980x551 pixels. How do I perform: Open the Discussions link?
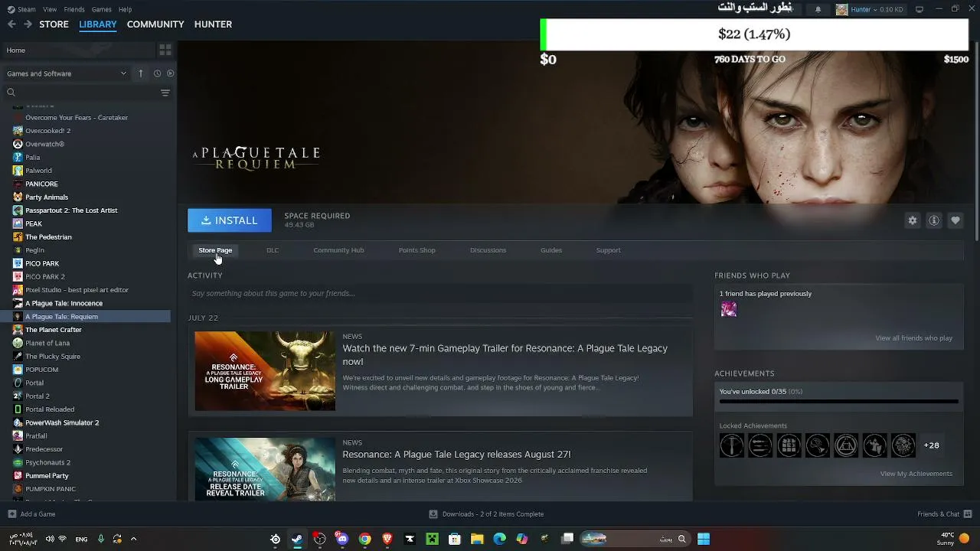(488, 250)
